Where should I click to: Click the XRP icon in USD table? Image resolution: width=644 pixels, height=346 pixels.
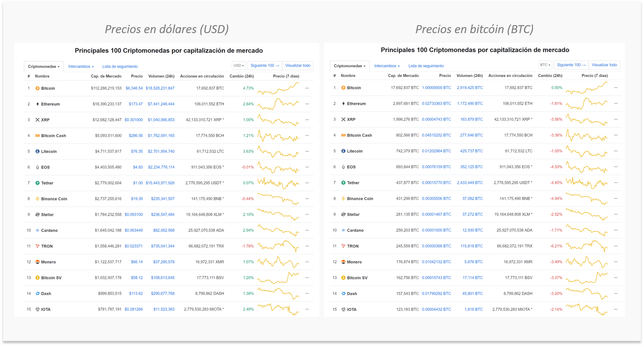point(38,120)
